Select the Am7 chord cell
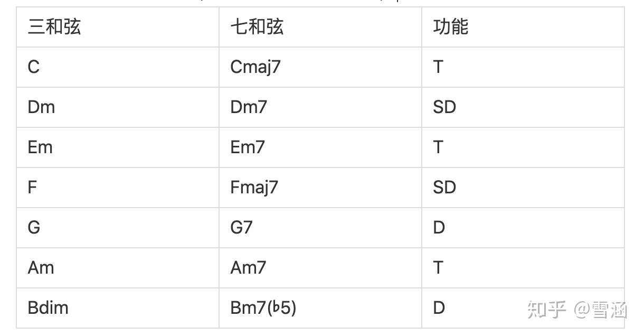Image resolution: width=644 pixels, height=336 pixels. 248,268
